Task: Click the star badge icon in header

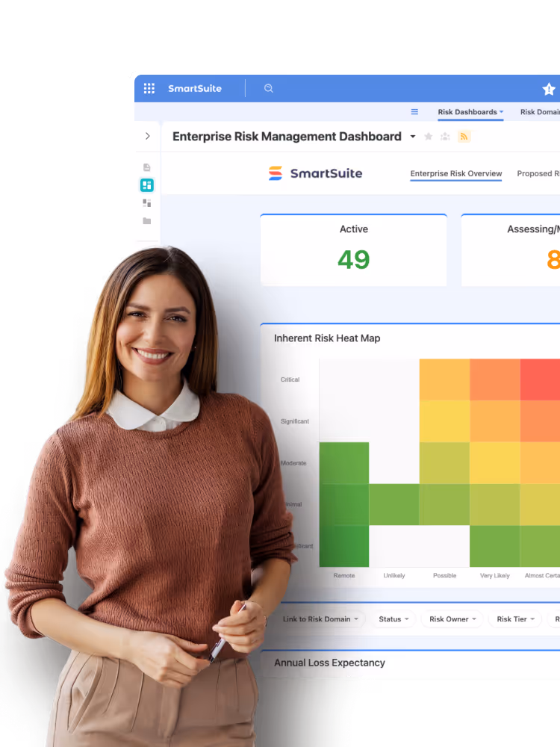Action: pyautogui.click(x=549, y=89)
